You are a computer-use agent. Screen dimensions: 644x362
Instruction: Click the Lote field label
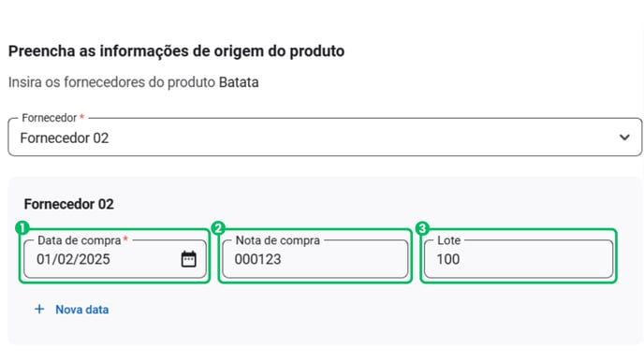pos(448,240)
